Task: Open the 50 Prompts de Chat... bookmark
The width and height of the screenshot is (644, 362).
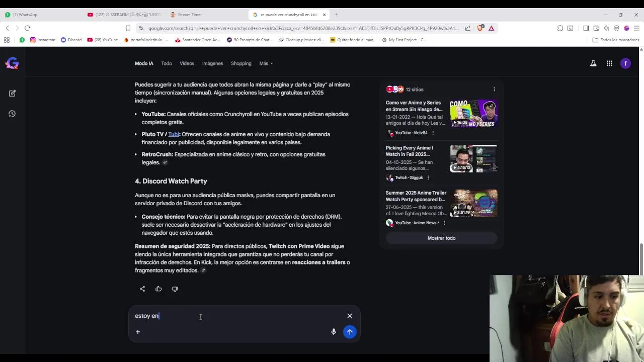Action: point(250,40)
